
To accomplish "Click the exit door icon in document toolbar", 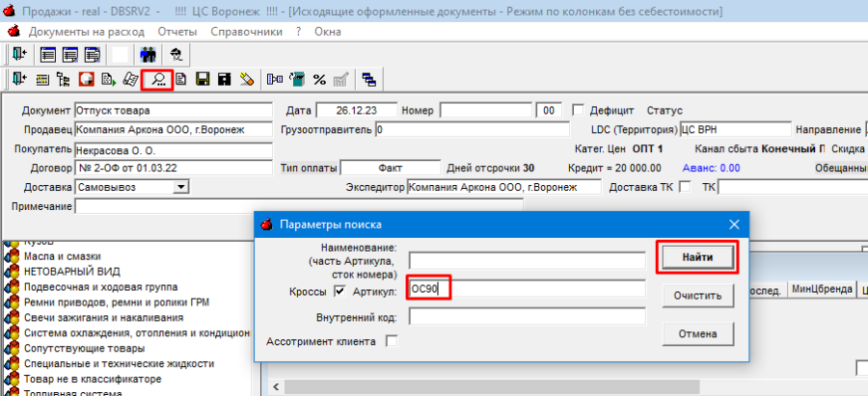I will (19, 80).
